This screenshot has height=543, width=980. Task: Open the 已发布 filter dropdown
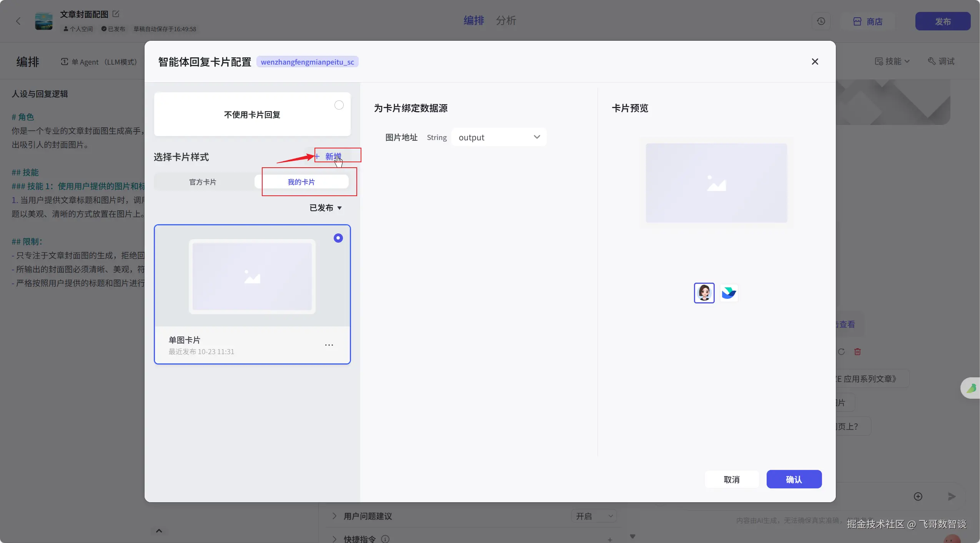click(x=326, y=208)
